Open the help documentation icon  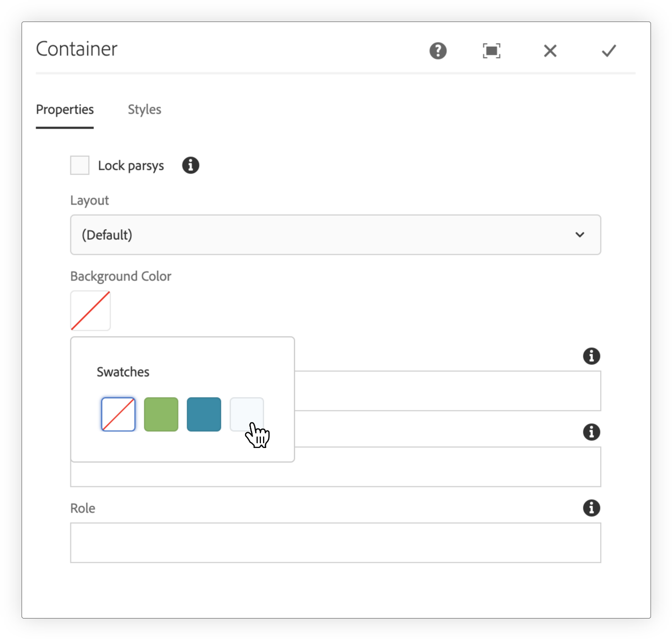438,51
